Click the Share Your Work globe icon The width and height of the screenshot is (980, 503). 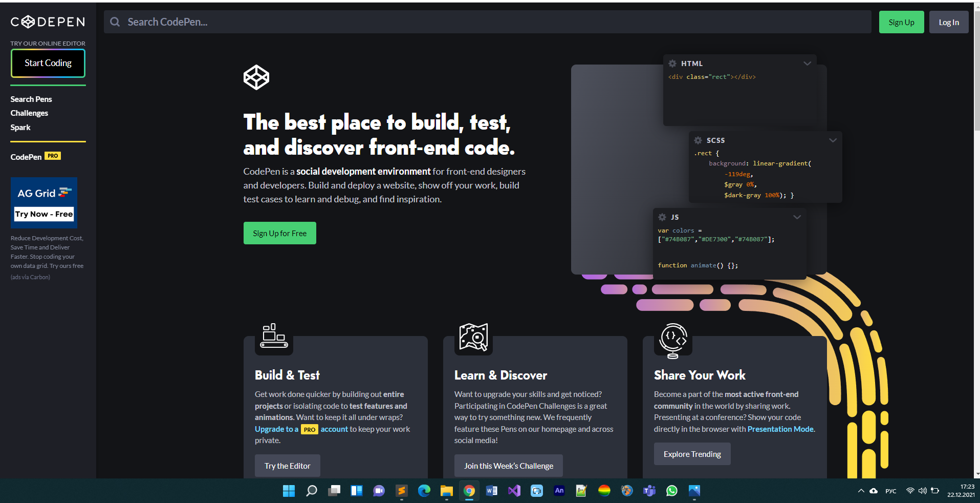[x=673, y=340]
